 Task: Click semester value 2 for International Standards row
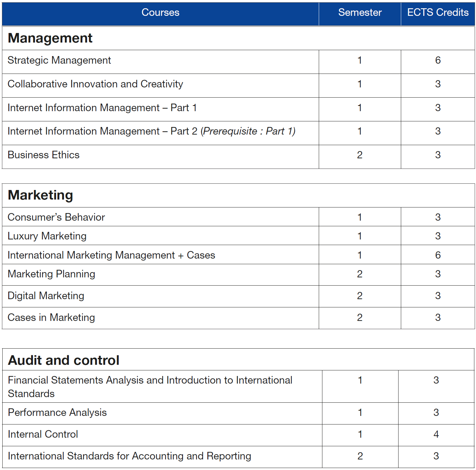coord(360,456)
